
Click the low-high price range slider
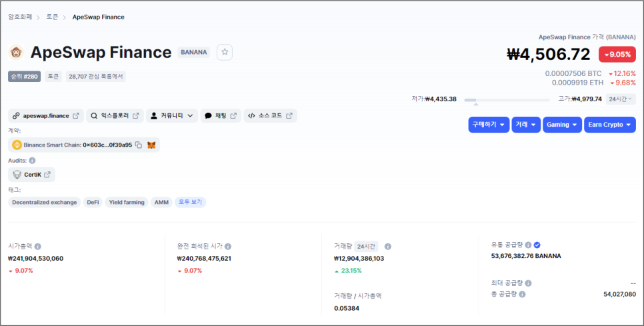(507, 100)
